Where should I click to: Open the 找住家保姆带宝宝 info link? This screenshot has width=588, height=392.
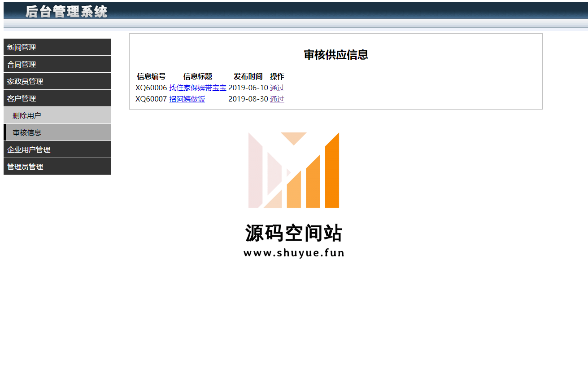pos(197,88)
